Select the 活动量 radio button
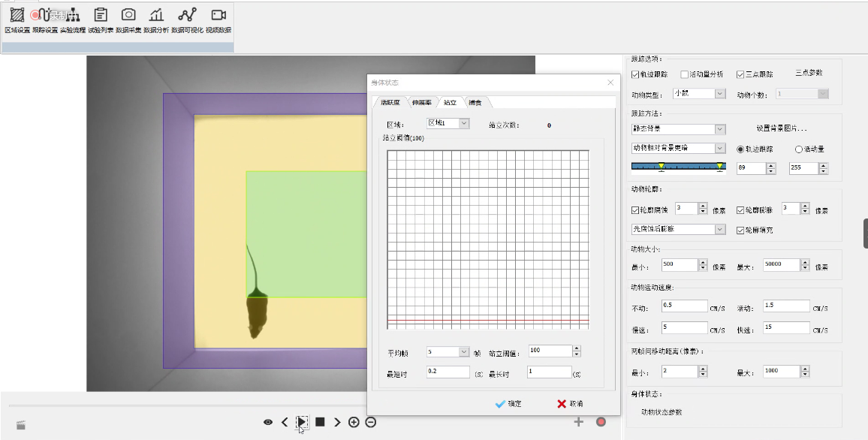The image size is (868, 440). click(798, 149)
